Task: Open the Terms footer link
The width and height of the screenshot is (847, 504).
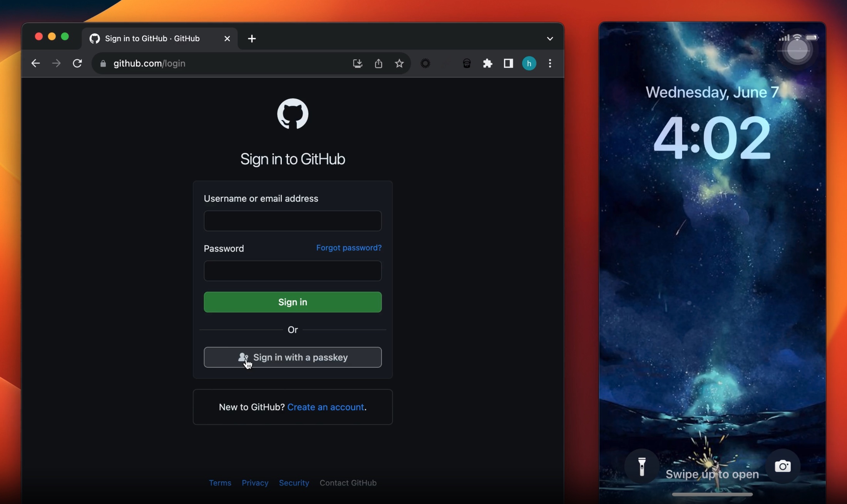Action: pos(220,483)
